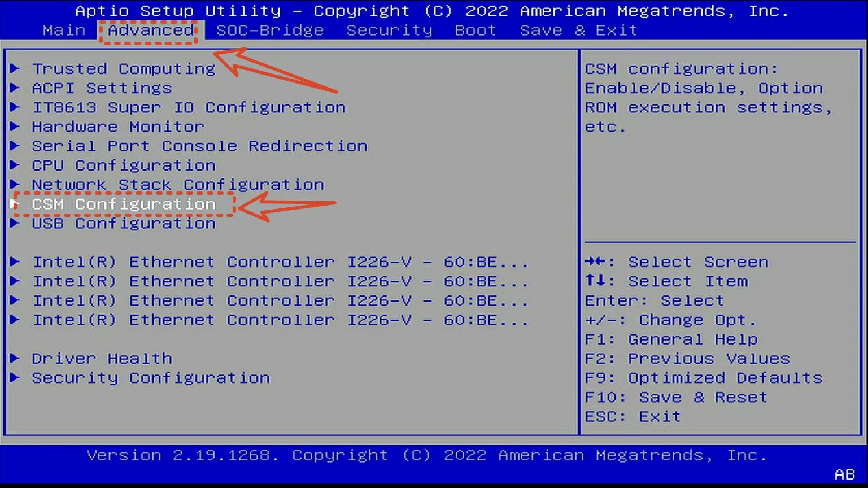Switch to Save & Exit tab
This screenshot has height=488, width=868.
[578, 30]
